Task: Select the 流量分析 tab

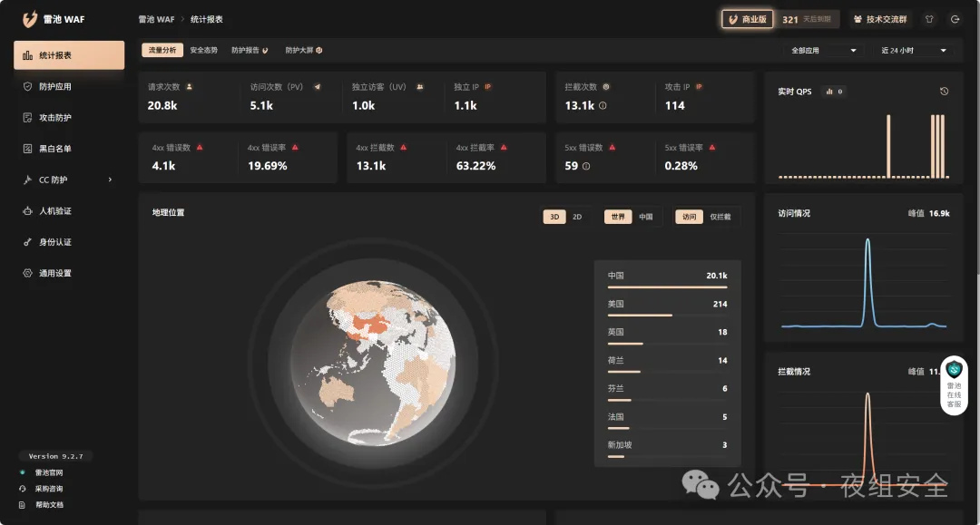Action: pos(162,50)
